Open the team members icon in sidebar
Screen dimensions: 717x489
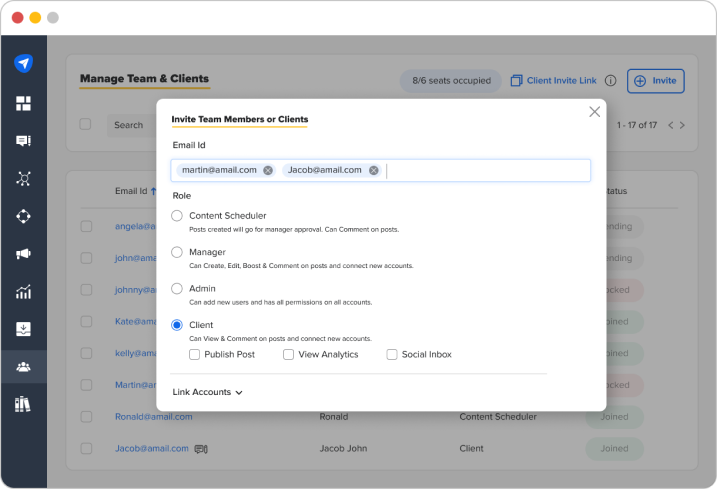coord(23,366)
